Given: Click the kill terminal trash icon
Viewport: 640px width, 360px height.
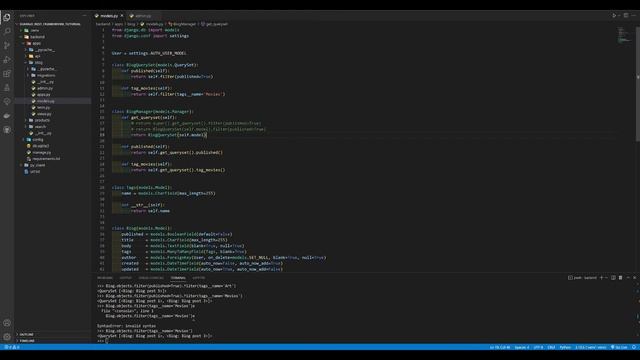Looking at the screenshot, I should (620, 278).
